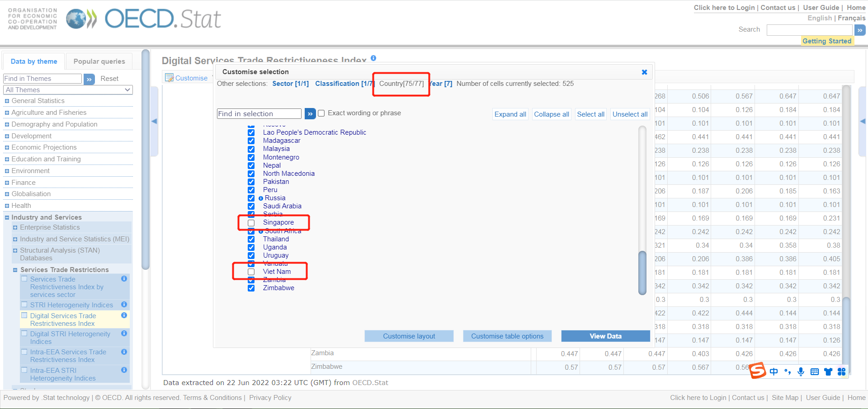Switch to Data by theme tab
The width and height of the screenshot is (868, 409).
[34, 61]
